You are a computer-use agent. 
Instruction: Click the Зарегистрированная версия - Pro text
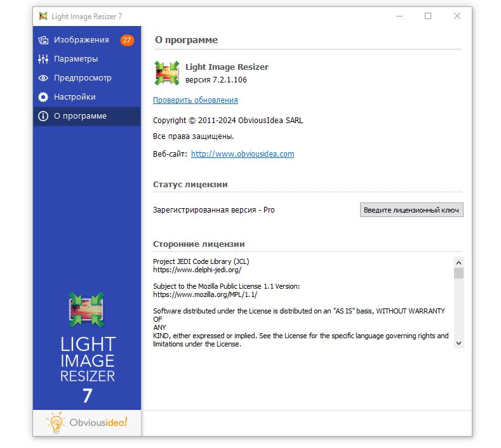[214, 210]
